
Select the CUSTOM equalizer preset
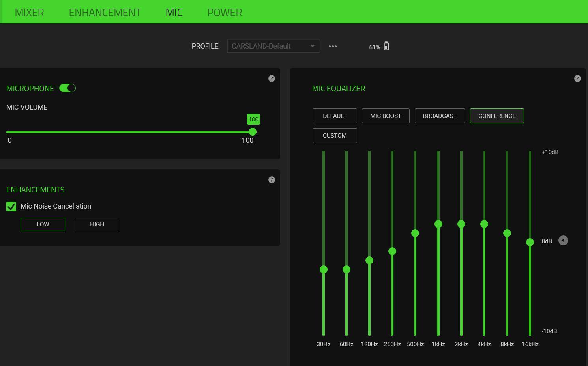point(335,136)
